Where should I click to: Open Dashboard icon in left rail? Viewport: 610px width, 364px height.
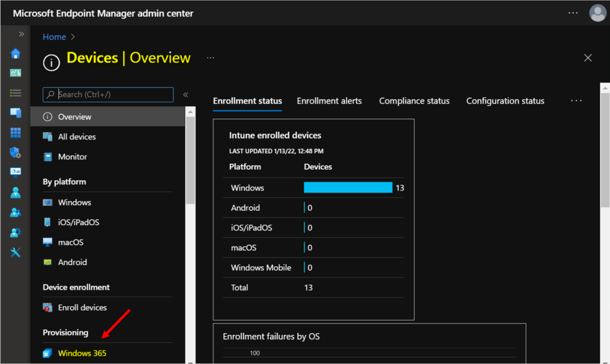coord(15,73)
